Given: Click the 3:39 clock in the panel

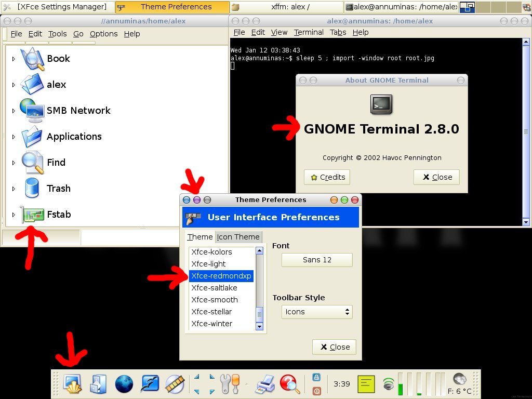Looking at the screenshot, I should [x=341, y=384].
